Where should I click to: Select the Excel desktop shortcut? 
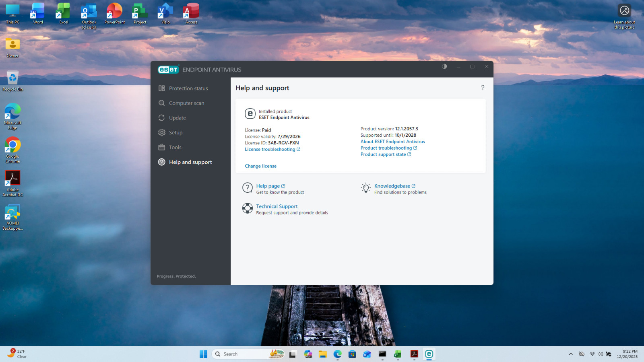[x=64, y=14]
